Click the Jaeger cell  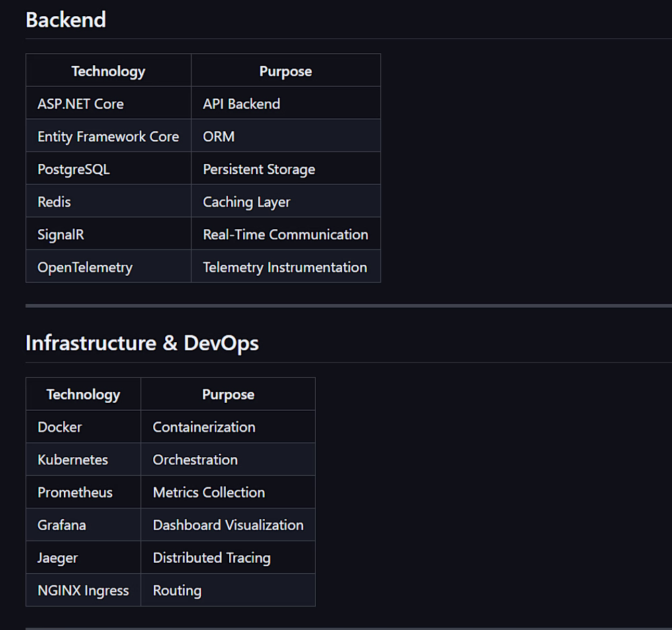(83, 557)
